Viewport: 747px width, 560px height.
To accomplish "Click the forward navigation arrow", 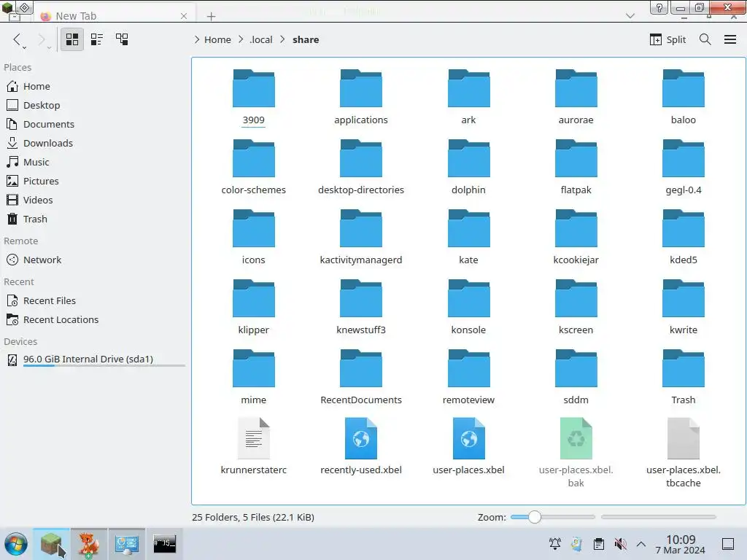I will 42,39.
